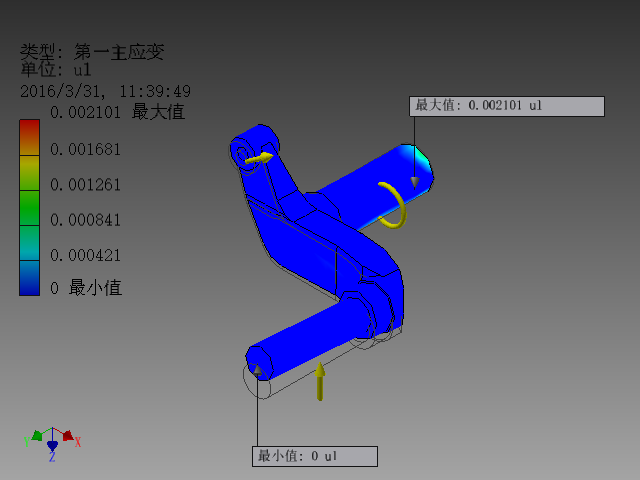Click legend value 0.000841
The height and width of the screenshot is (480, 640).
[85, 220]
